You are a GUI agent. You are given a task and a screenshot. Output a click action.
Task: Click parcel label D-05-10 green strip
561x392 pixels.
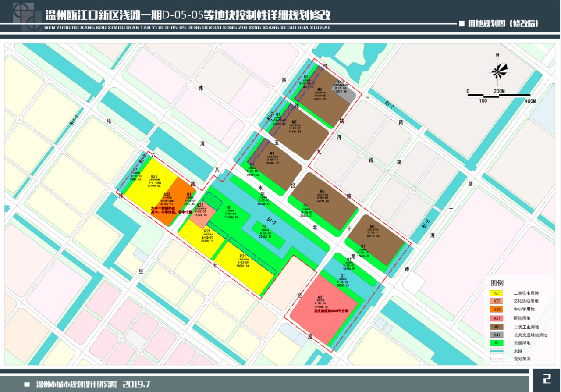click(x=252, y=170)
